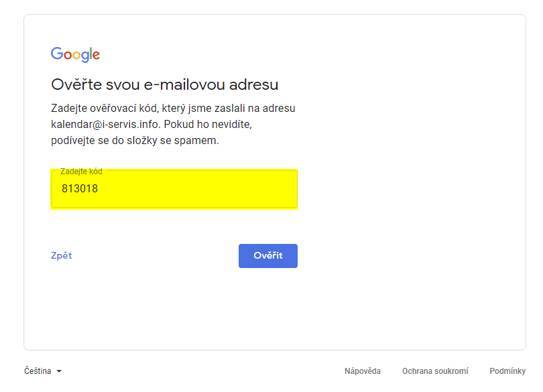
Task: Click the Ověřit button
Action: click(x=267, y=255)
